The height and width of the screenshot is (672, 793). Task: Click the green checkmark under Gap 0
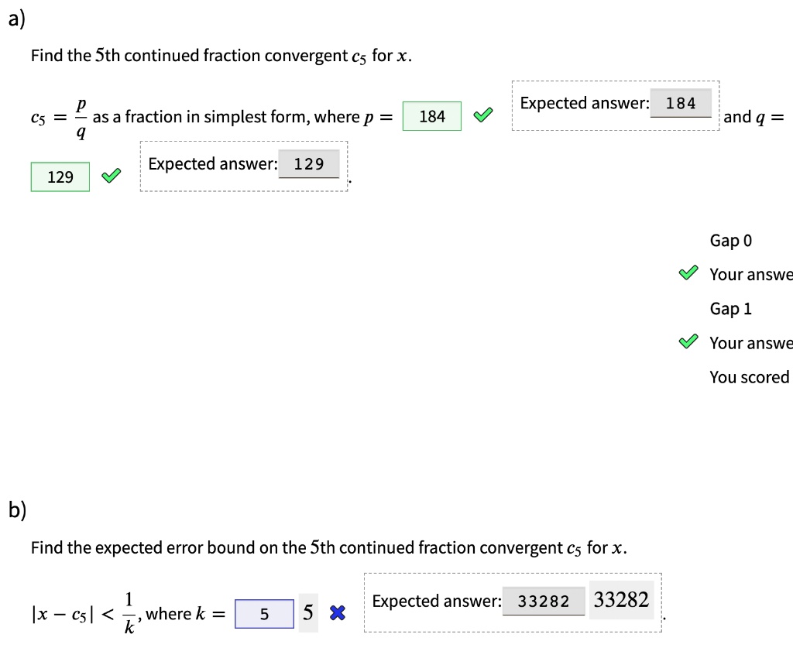[688, 273]
